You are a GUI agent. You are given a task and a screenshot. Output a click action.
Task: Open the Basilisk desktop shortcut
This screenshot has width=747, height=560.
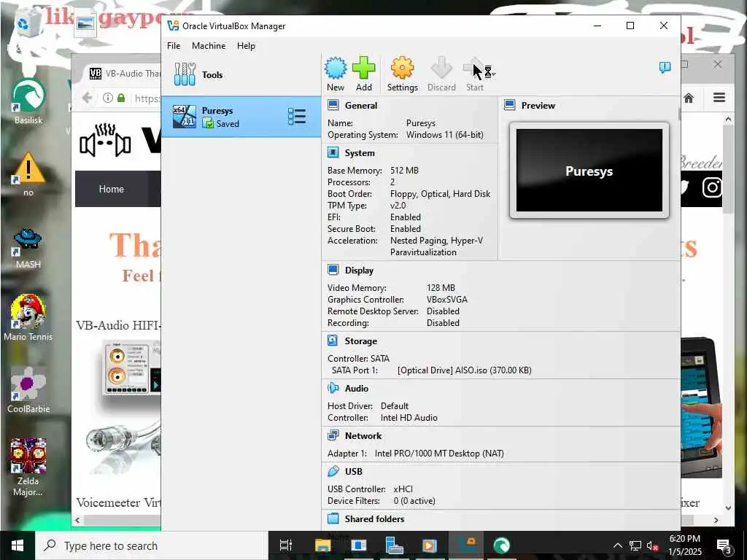pos(28,102)
